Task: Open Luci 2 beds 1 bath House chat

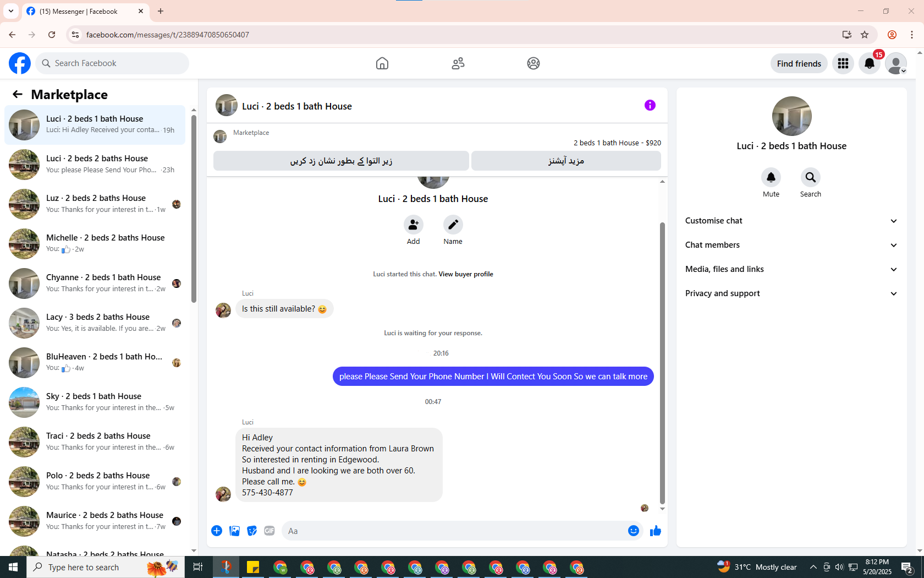Action: point(95,125)
